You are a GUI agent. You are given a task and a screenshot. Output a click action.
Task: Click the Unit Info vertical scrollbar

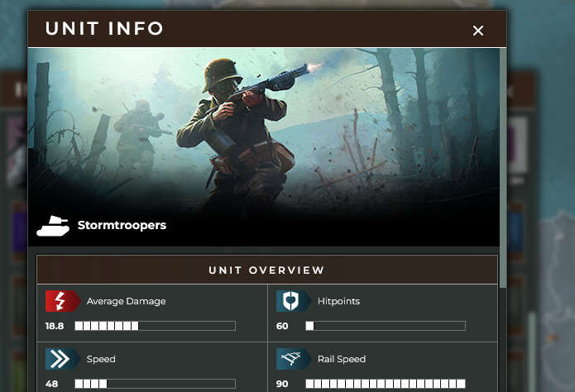point(503,168)
